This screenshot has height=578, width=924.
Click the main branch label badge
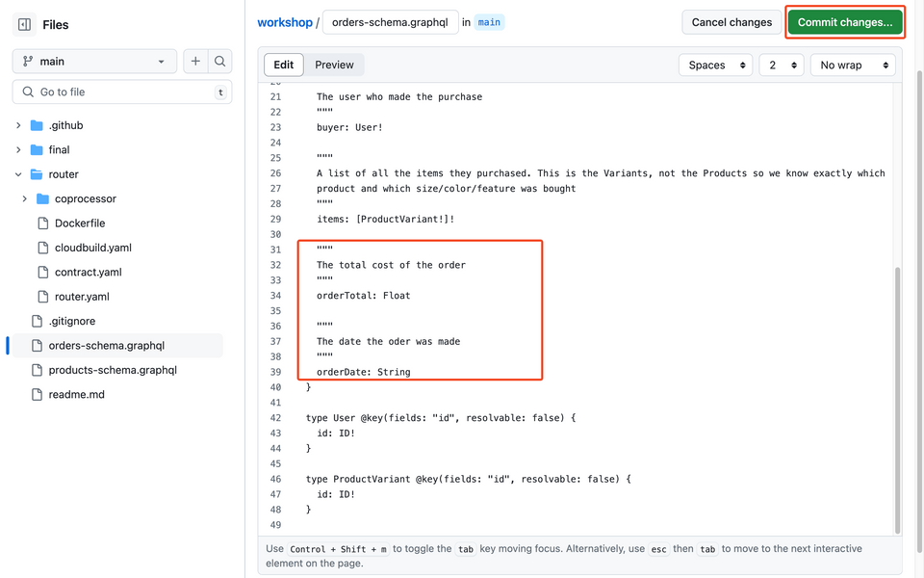(489, 22)
